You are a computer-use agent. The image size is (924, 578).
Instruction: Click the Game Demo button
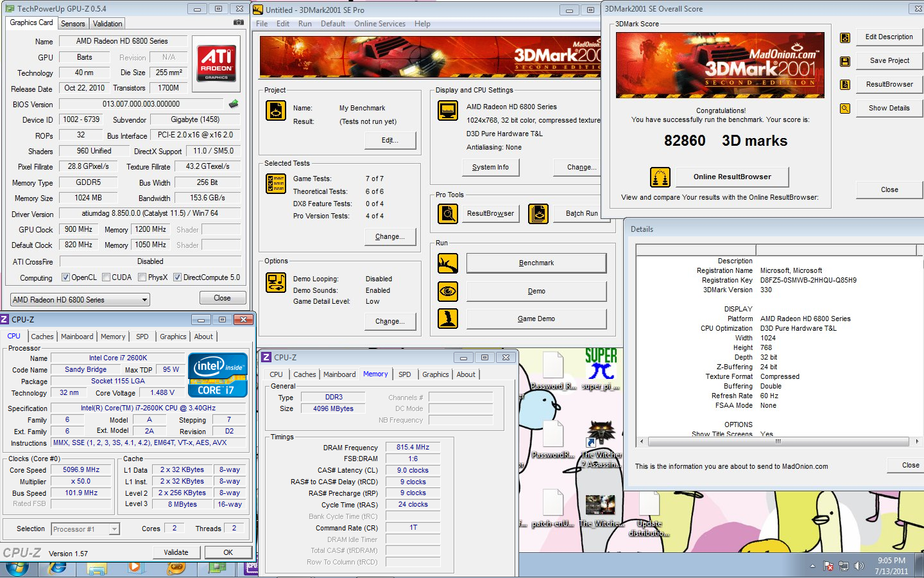[x=536, y=319]
